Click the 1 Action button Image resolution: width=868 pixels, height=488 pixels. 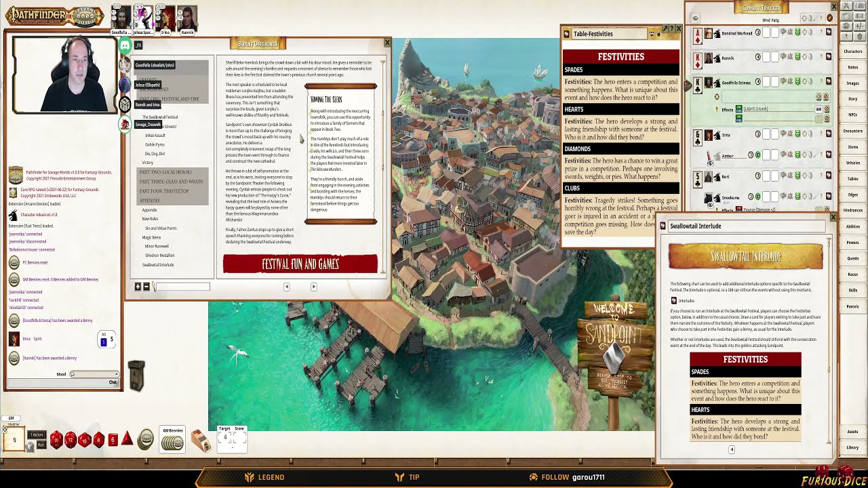point(37,435)
